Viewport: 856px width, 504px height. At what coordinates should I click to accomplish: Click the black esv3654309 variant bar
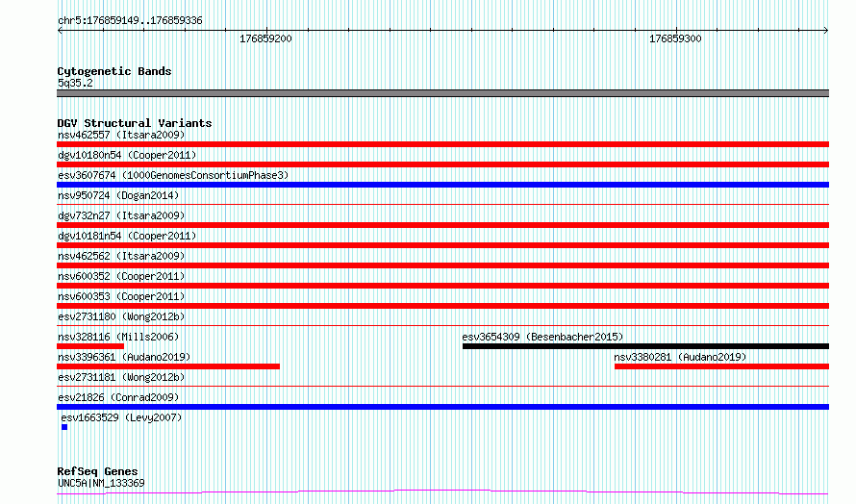click(645, 346)
